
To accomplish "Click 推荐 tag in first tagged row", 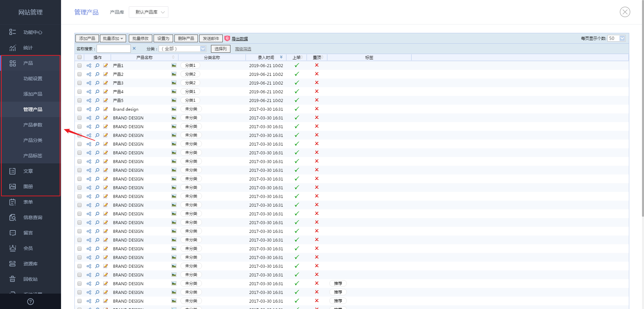I will tap(338, 284).
